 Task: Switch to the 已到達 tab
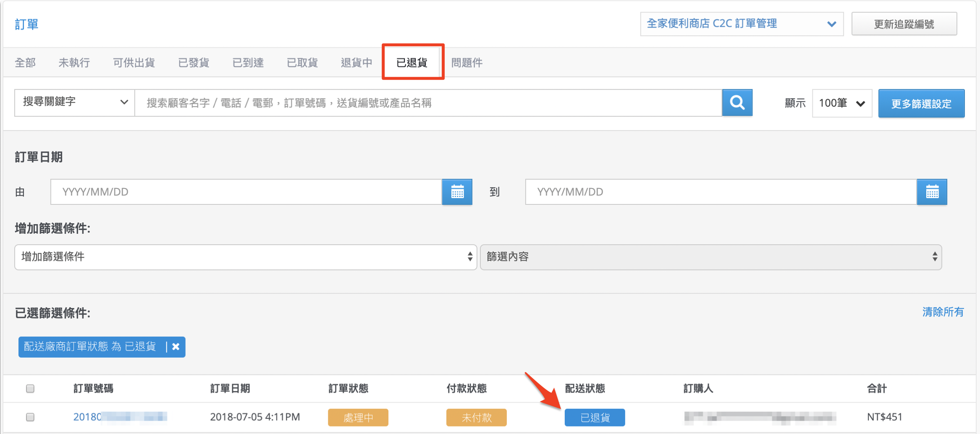tap(248, 63)
